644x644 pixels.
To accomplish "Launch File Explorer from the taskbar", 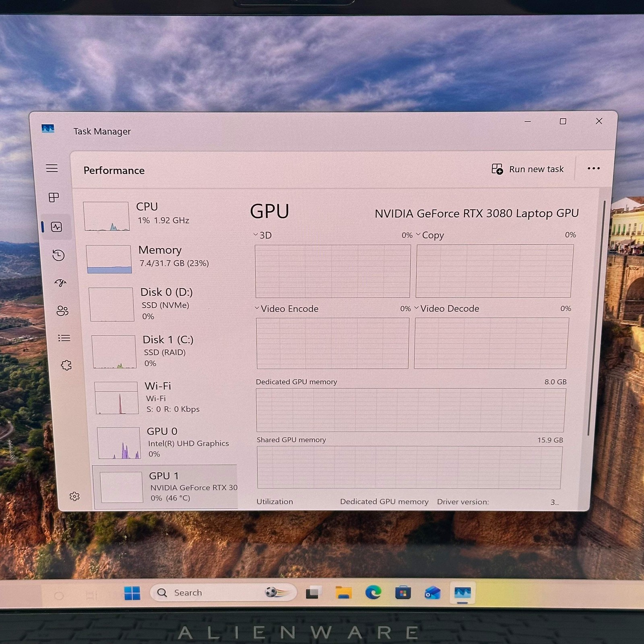I will [x=344, y=592].
